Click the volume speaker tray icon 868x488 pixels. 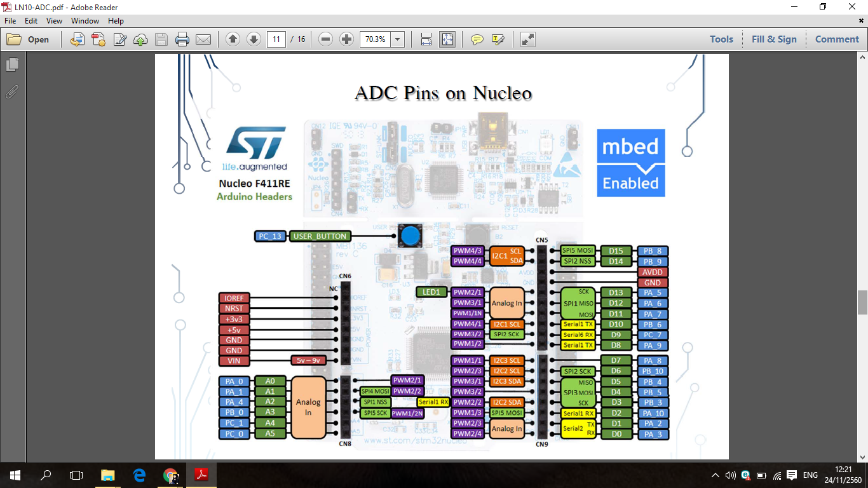click(x=730, y=475)
